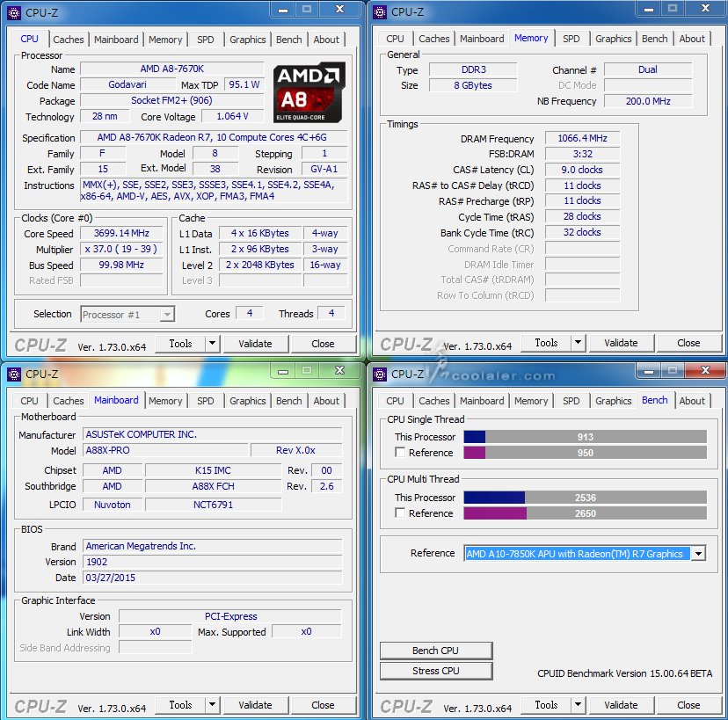Click Reference multi thread bar 2650
The width and height of the screenshot is (728, 720).
point(585,513)
